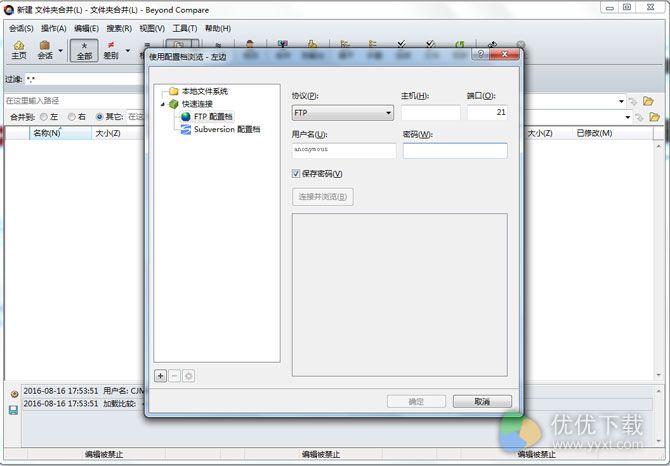670x466 pixels.
Task: Focus the 过滤 filter text field
Action: (85, 79)
